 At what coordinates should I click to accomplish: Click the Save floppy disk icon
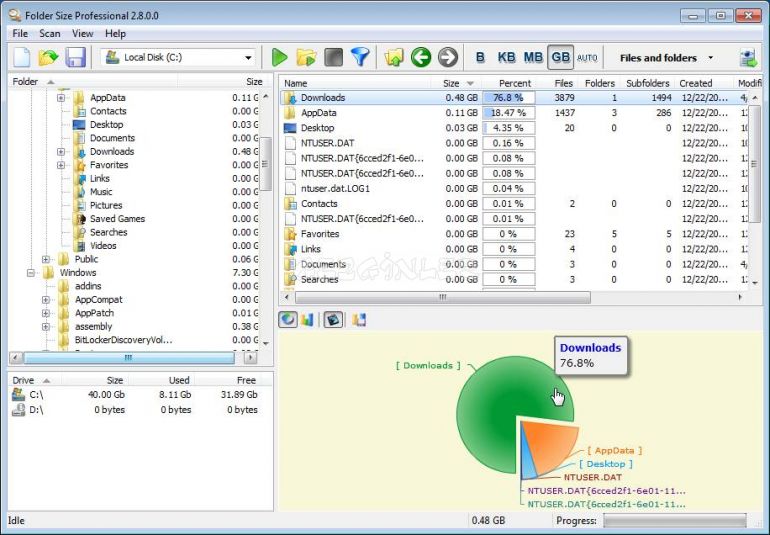76,57
